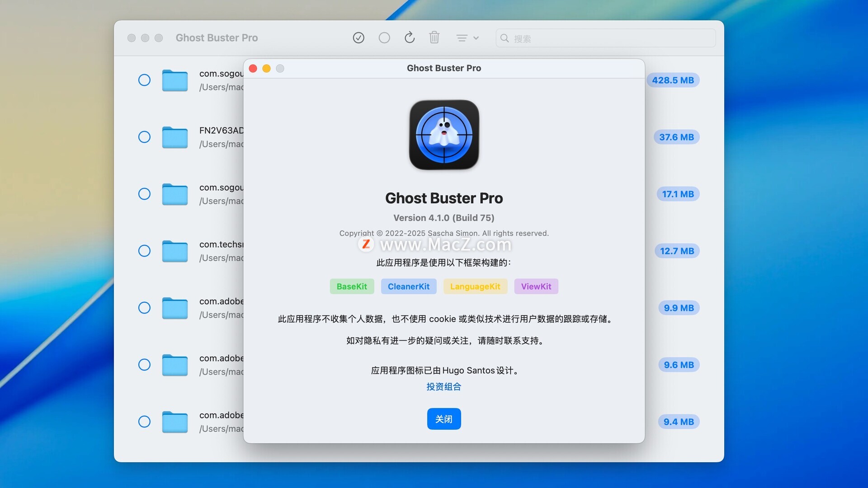Click the refresh scan toolbar icon
This screenshot has height=488, width=868.
tap(410, 38)
